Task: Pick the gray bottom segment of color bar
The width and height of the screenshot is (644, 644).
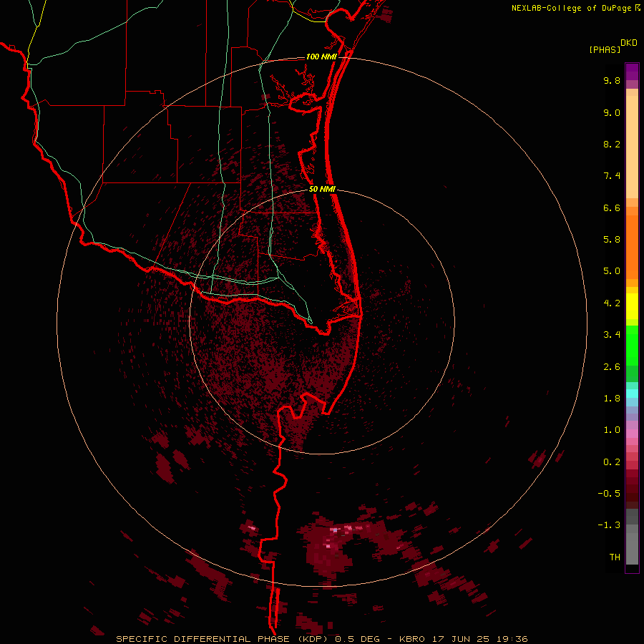Action: 632,549
